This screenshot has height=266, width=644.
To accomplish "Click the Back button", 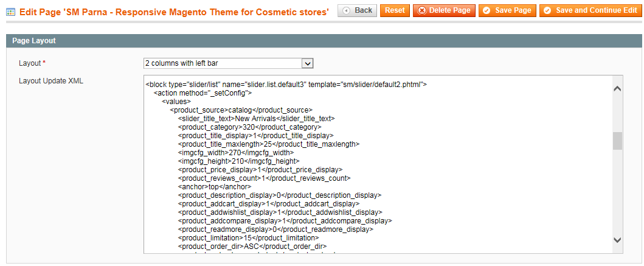I will click(357, 10).
